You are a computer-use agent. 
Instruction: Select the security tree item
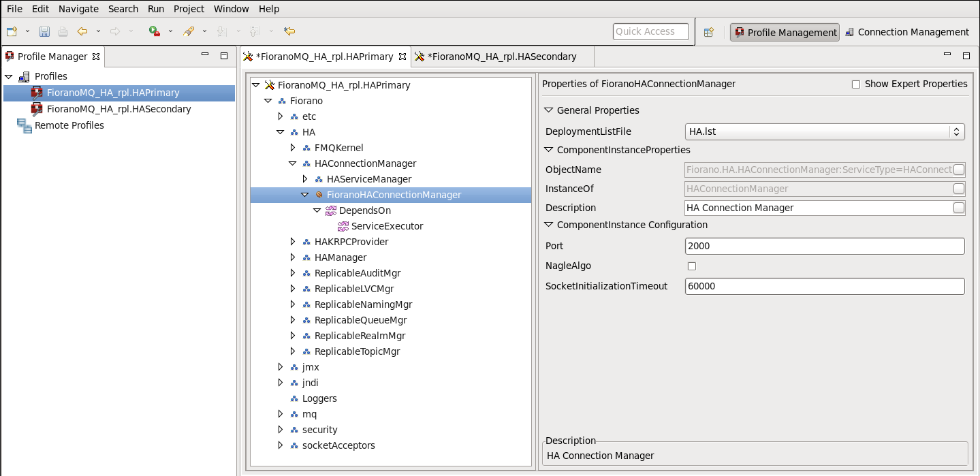point(319,430)
